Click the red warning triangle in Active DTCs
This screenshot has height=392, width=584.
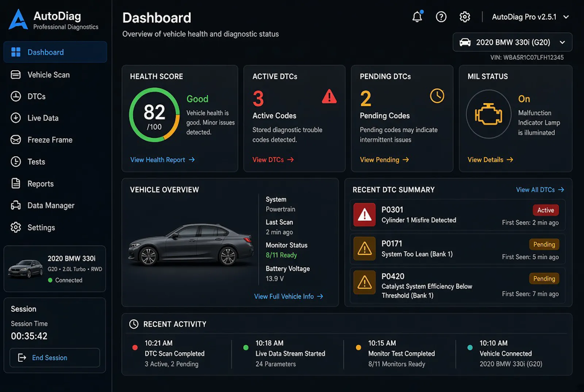pos(329,96)
